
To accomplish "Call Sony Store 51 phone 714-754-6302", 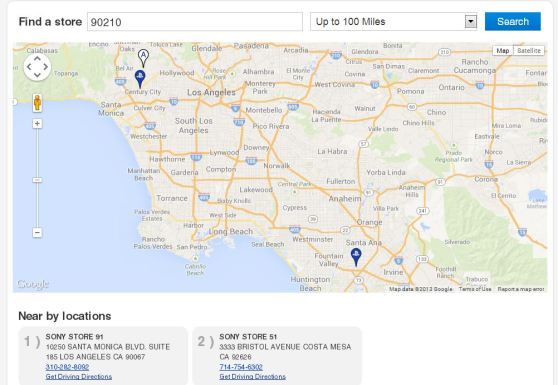I will pyautogui.click(x=241, y=367).
